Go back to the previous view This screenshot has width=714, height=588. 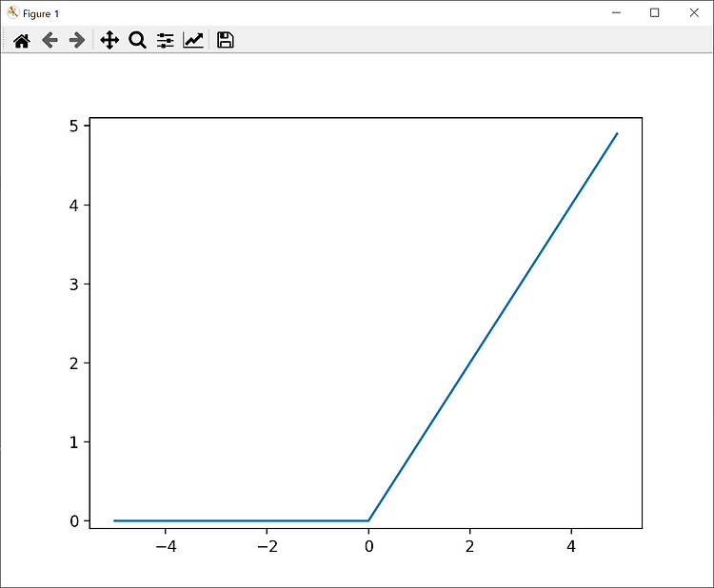tap(50, 40)
